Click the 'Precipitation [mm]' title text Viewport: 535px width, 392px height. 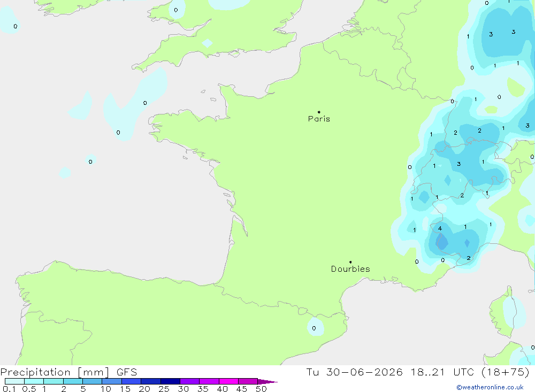coord(55,372)
